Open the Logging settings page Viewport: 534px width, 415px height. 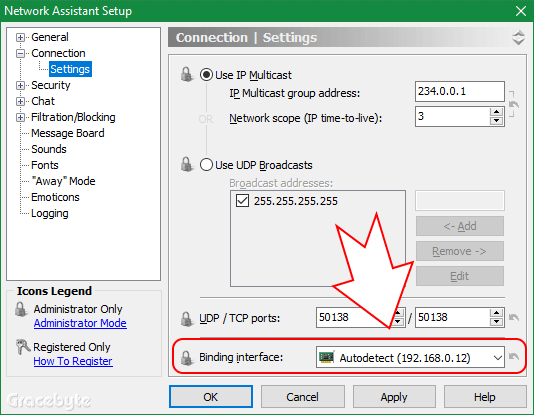50,213
